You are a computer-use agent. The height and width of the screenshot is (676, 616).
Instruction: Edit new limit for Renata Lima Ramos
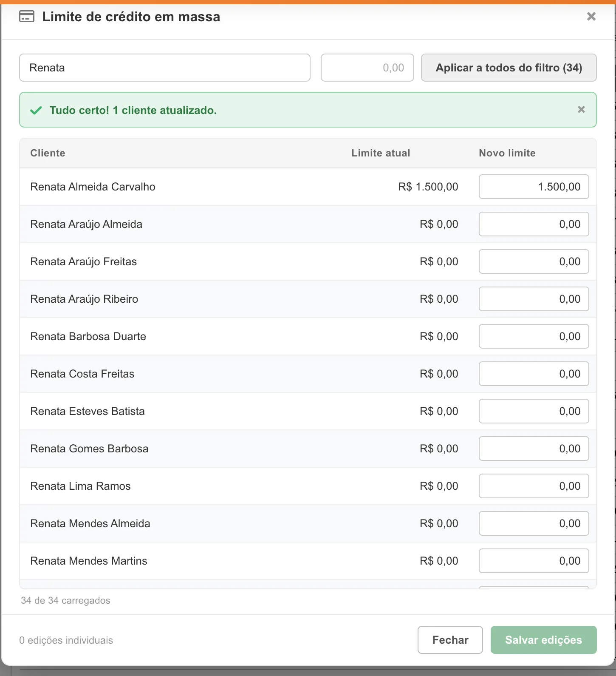(534, 486)
